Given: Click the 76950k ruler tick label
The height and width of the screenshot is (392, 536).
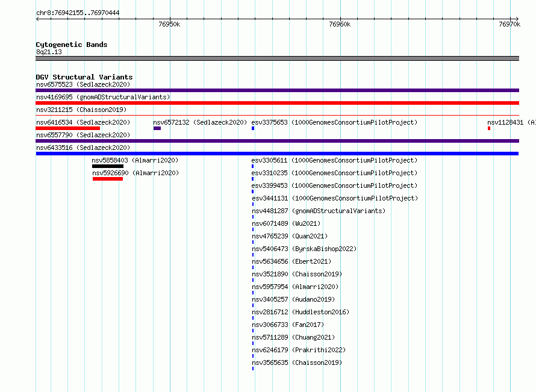Looking at the screenshot, I should [169, 24].
